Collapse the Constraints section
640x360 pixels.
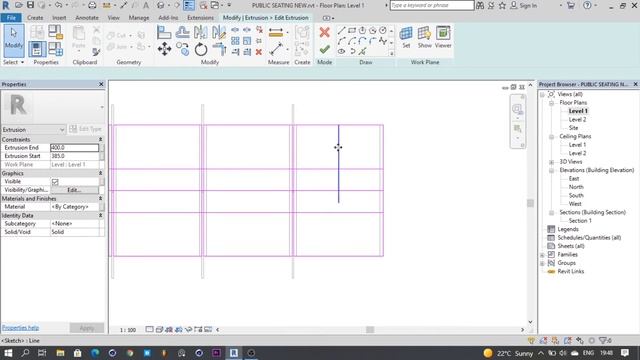100,140
